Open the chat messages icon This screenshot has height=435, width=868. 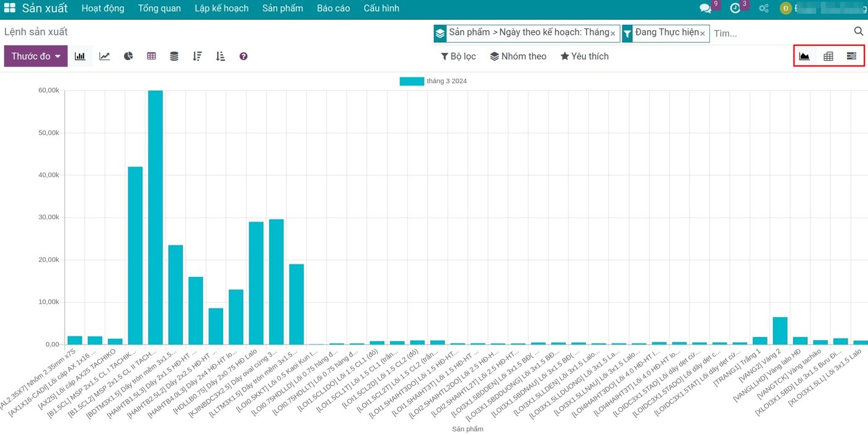pos(705,8)
